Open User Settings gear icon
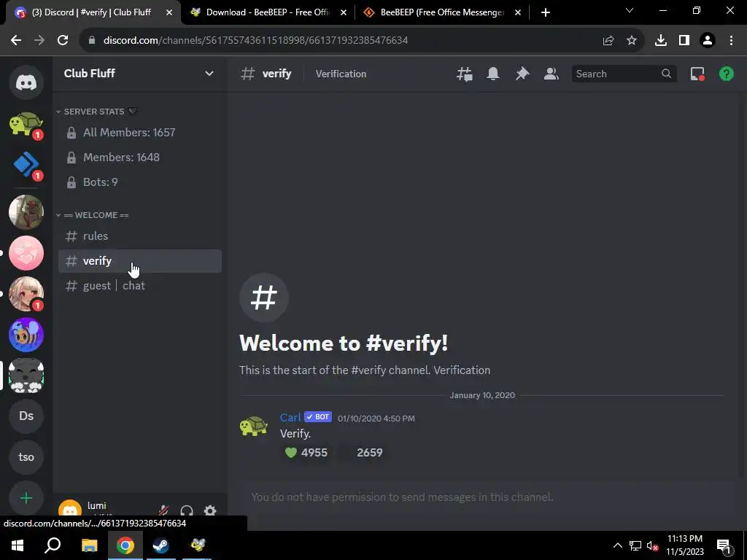The width and height of the screenshot is (747, 560). [x=210, y=511]
